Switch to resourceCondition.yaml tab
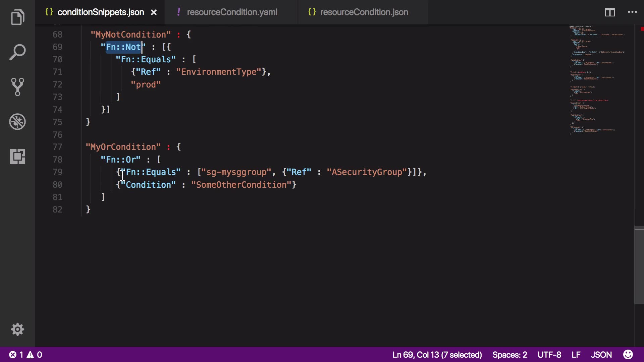Viewport: 644px width, 362px height. pos(232,12)
